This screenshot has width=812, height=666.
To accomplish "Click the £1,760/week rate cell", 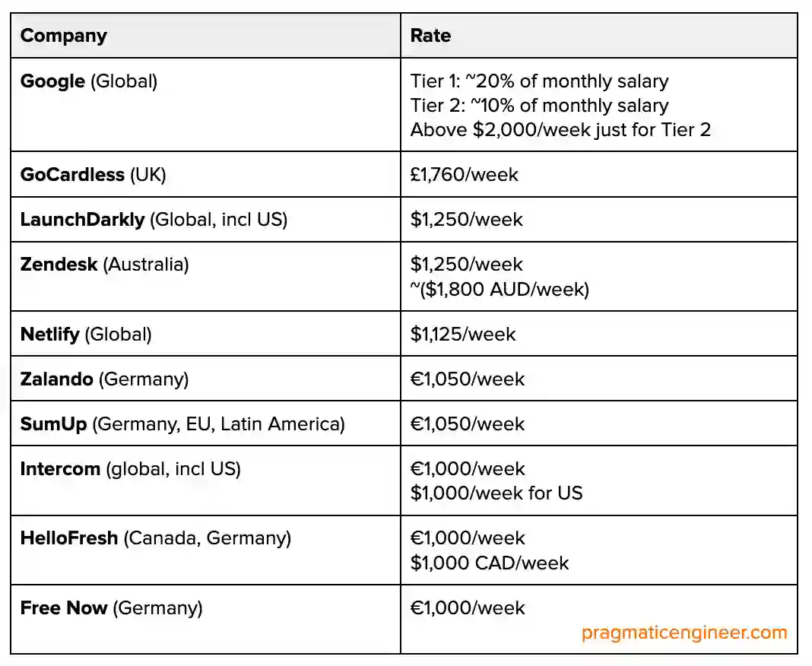I will pyautogui.click(x=465, y=175).
